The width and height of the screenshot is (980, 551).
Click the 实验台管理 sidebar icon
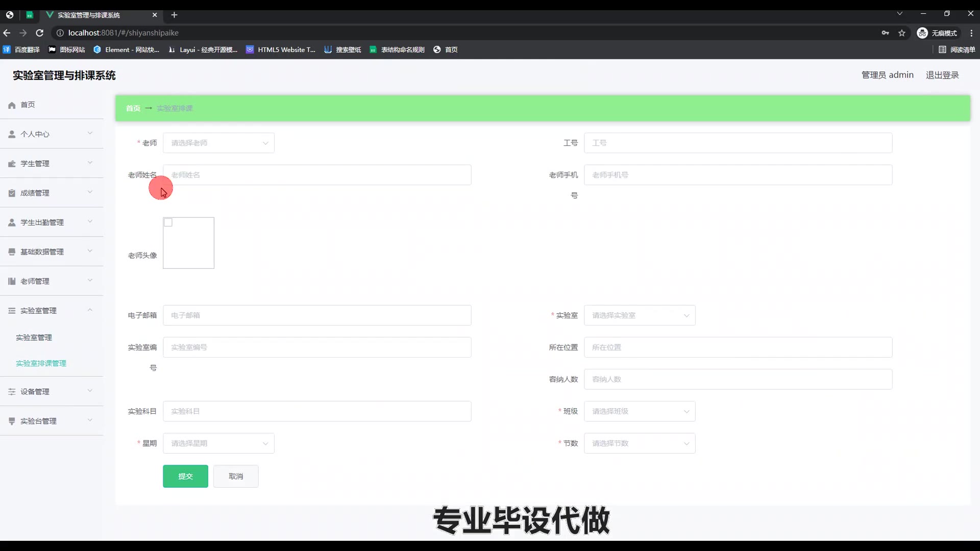click(x=12, y=421)
